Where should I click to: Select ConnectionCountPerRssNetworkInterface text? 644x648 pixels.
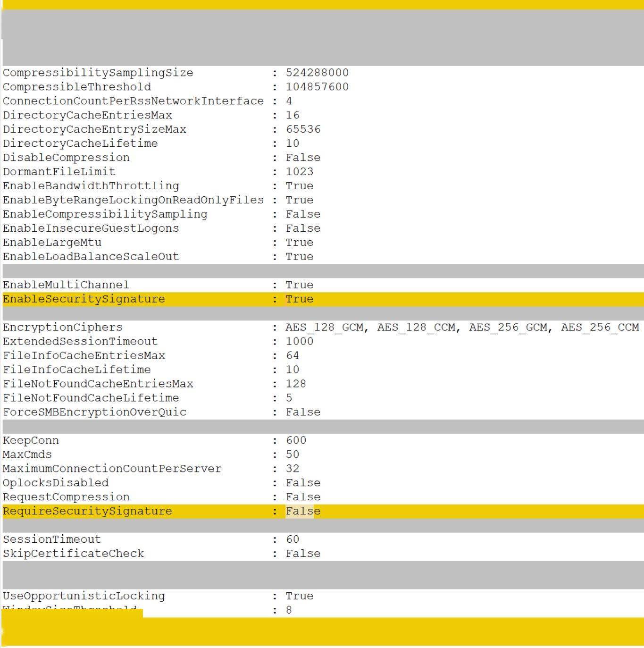pos(133,101)
